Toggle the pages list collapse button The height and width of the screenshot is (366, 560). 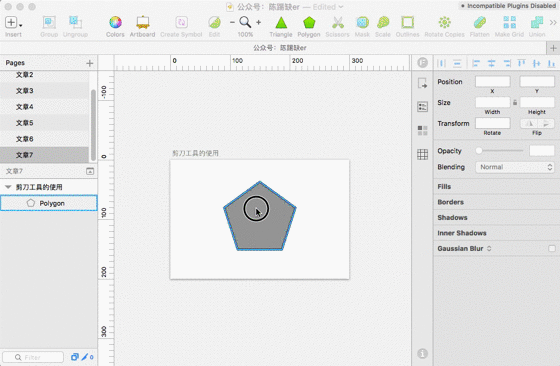[90, 171]
